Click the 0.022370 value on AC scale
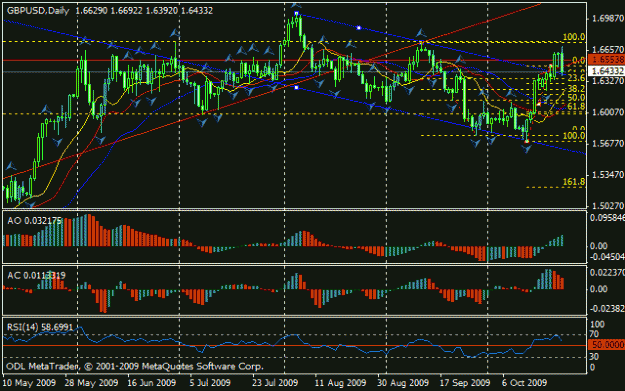Viewport: 625px width, 391px height. tap(607, 272)
